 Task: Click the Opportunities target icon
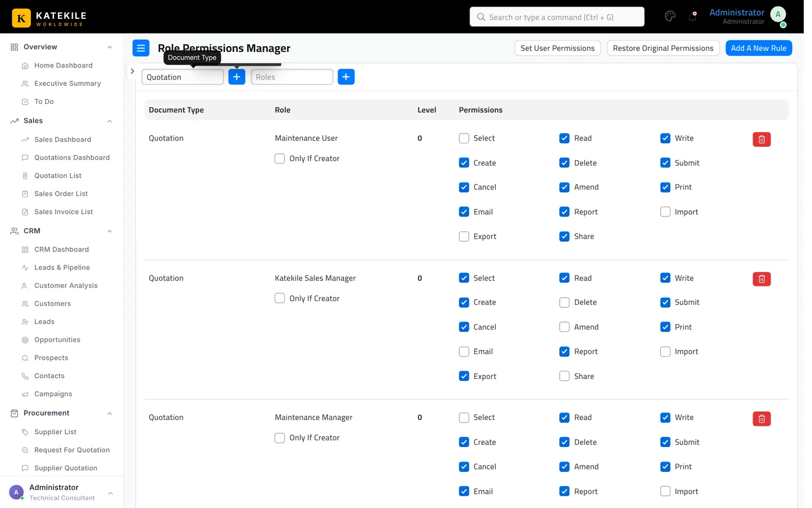tap(25, 340)
